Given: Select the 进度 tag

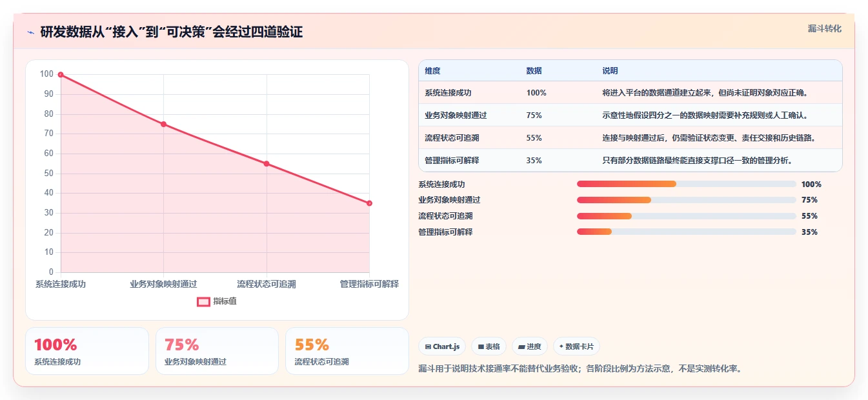Looking at the screenshot, I should pos(530,346).
